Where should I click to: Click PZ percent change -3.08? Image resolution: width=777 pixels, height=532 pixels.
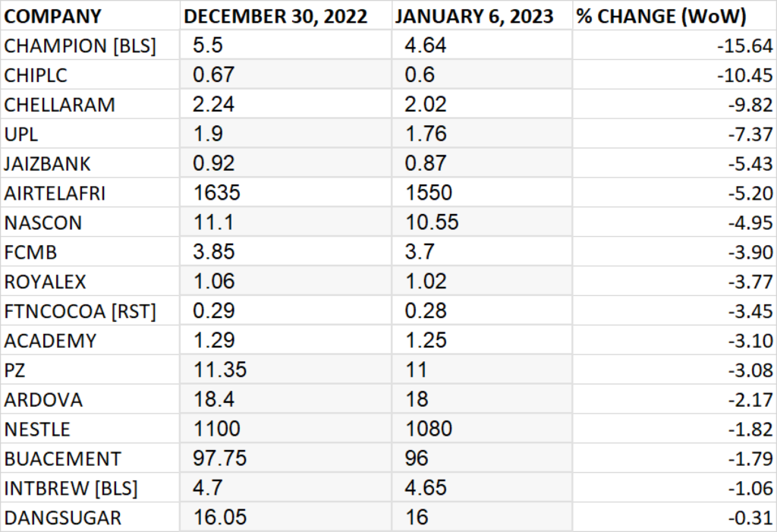(x=675, y=370)
